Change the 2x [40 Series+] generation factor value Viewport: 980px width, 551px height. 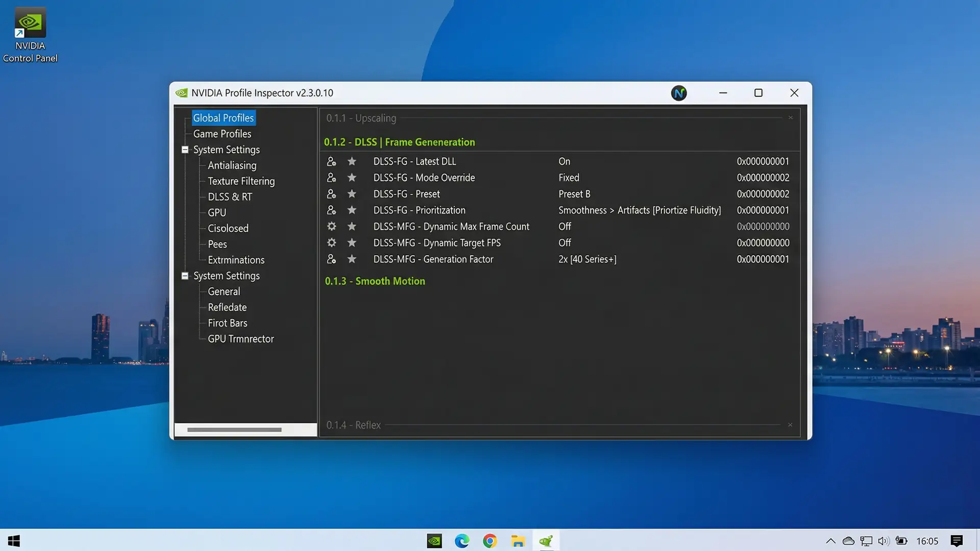click(587, 259)
